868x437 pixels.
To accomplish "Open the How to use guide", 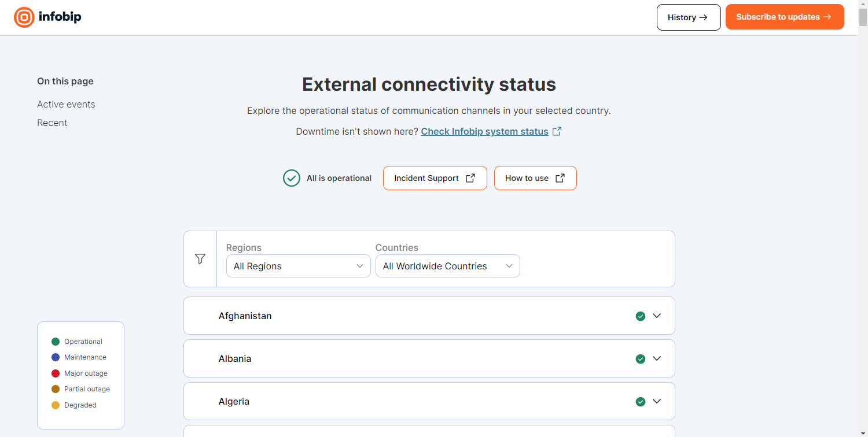I will (535, 178).
